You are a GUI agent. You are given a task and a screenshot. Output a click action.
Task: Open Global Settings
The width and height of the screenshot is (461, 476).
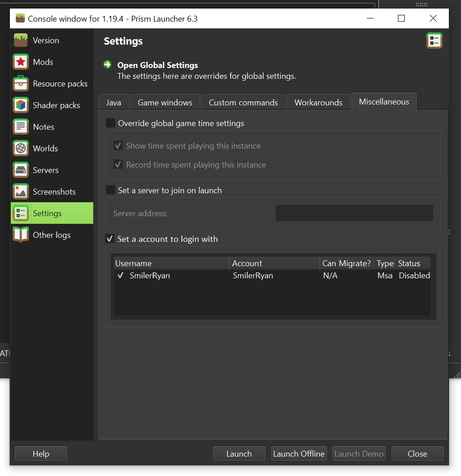click(157, 65)
